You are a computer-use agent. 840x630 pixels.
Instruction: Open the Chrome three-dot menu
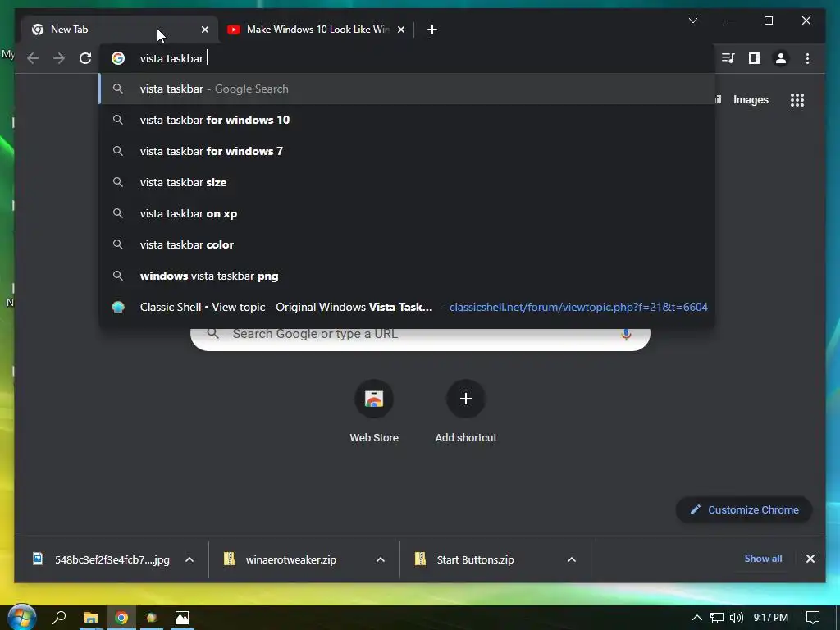point(807,58)
